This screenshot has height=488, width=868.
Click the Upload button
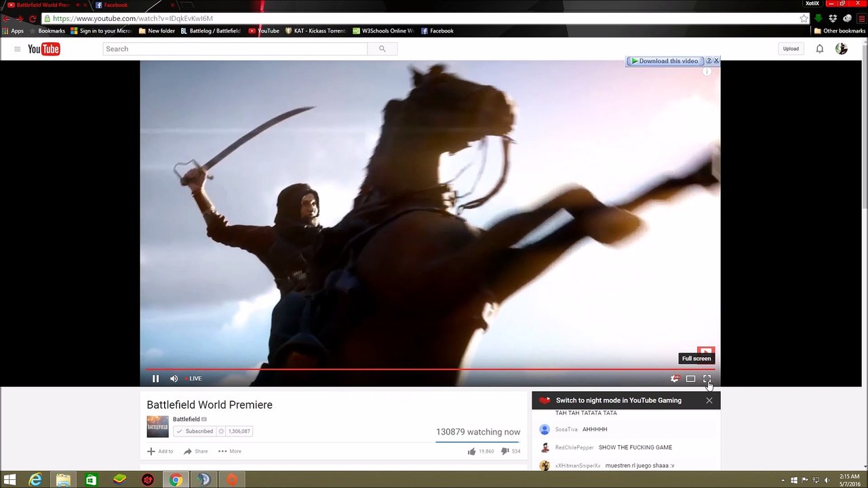point(791,49)
